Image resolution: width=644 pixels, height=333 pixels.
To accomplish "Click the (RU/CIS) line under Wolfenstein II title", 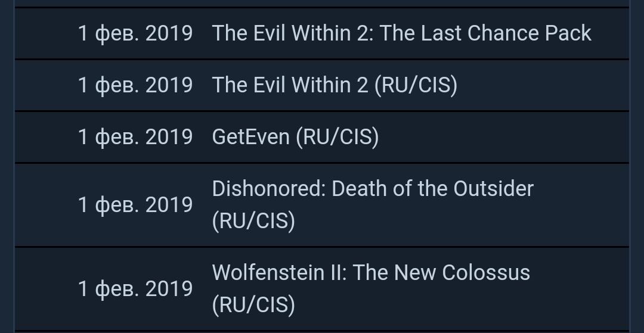I will click(x=253, y=305).
